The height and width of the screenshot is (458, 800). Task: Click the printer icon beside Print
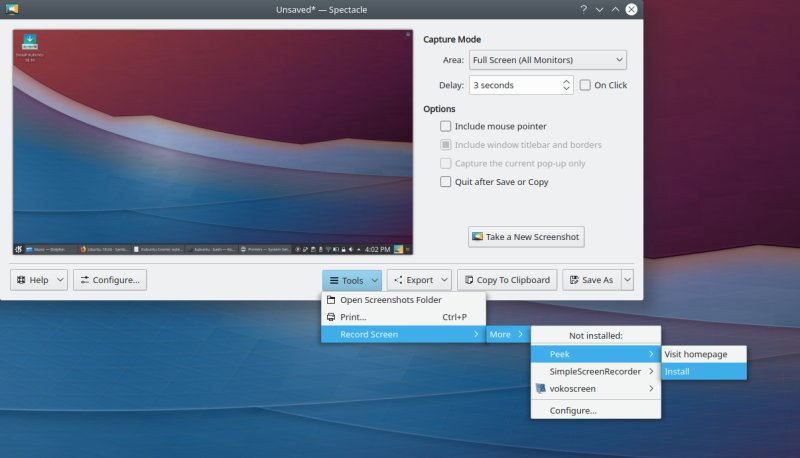[332, 317]
